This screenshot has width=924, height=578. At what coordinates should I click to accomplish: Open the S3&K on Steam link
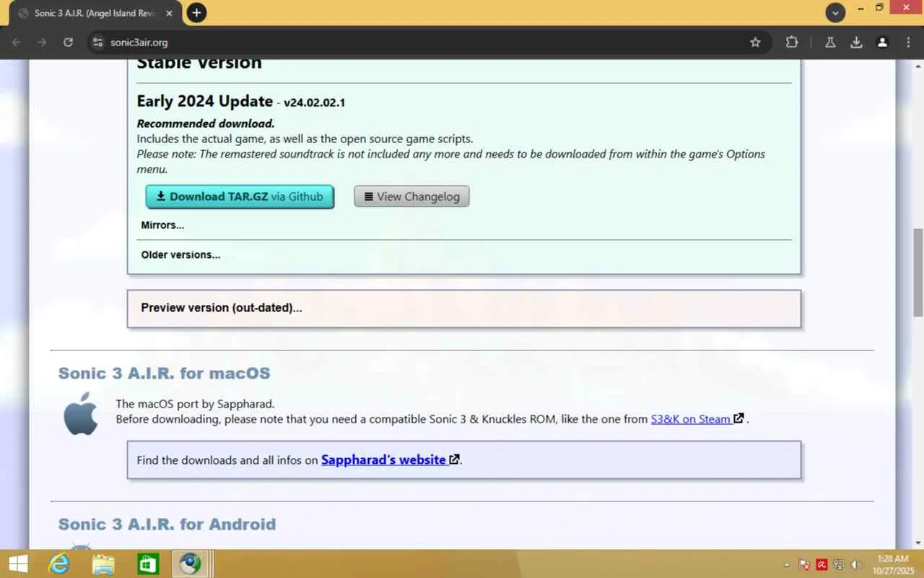(x=697, y=419)
